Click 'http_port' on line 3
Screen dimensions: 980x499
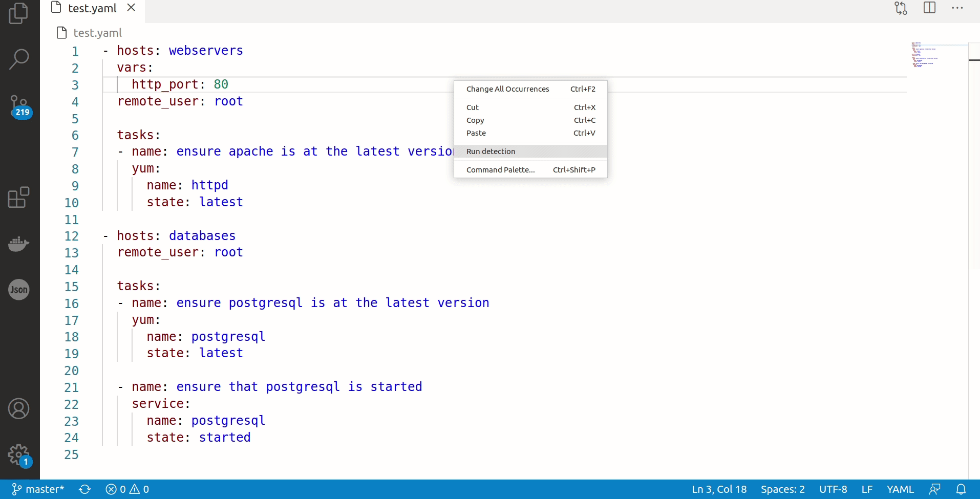coord(165,84)
